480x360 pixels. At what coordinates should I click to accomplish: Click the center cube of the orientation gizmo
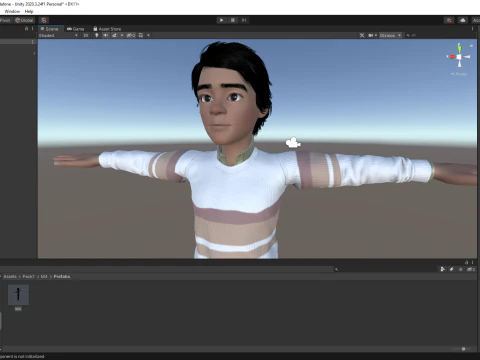(459, 57)
